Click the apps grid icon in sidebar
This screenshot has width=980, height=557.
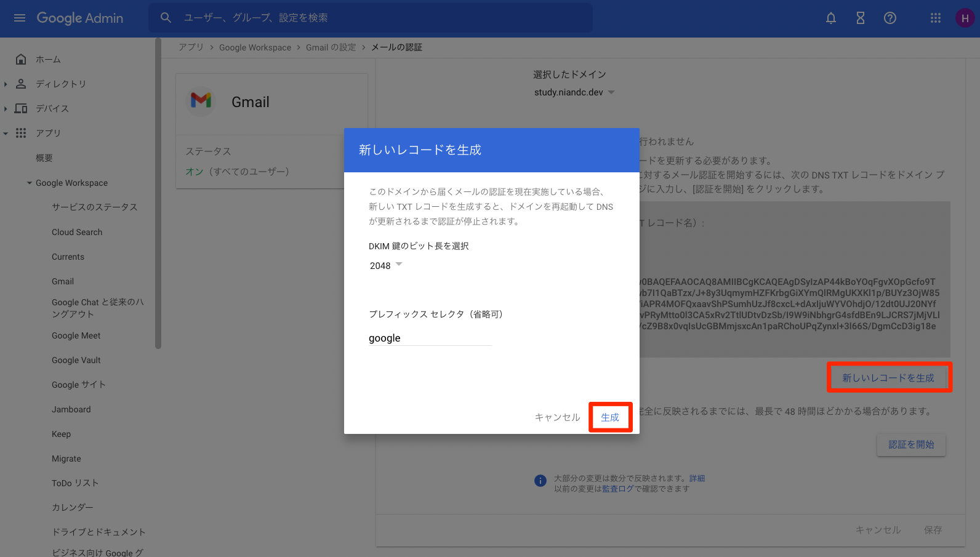(21, 133)
